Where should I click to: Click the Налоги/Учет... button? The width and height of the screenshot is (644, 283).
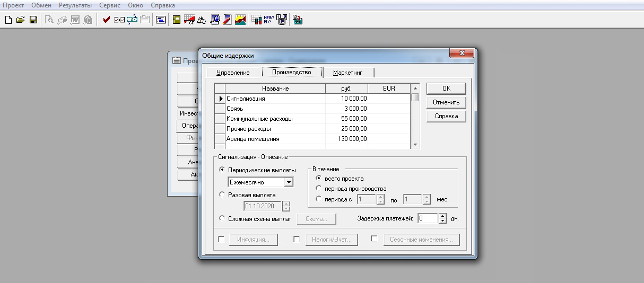(x=332, y=240)
